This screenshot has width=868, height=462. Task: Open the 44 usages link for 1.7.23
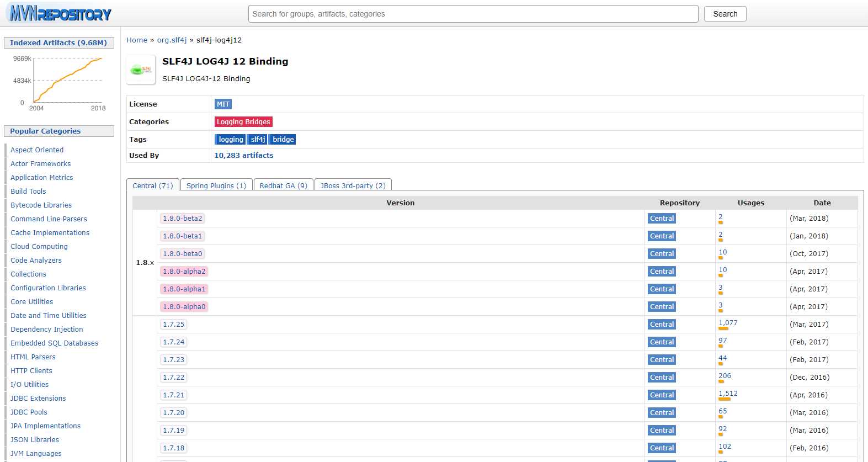722,358
